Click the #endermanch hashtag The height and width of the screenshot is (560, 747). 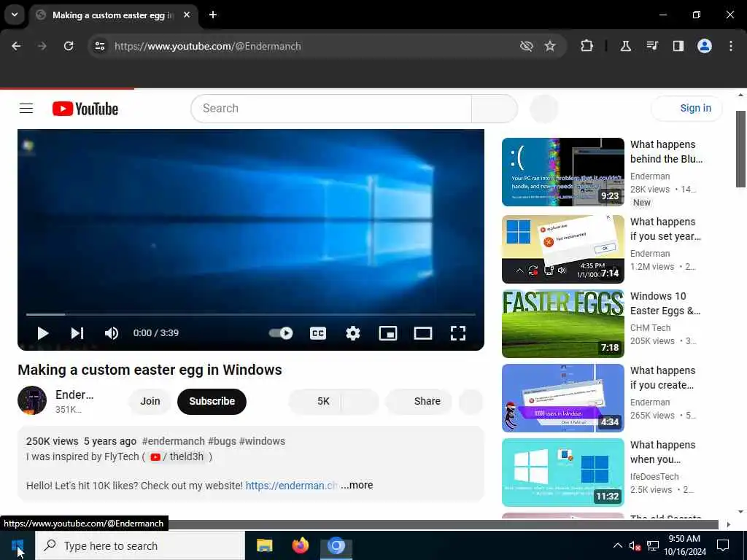click(174, 441)
